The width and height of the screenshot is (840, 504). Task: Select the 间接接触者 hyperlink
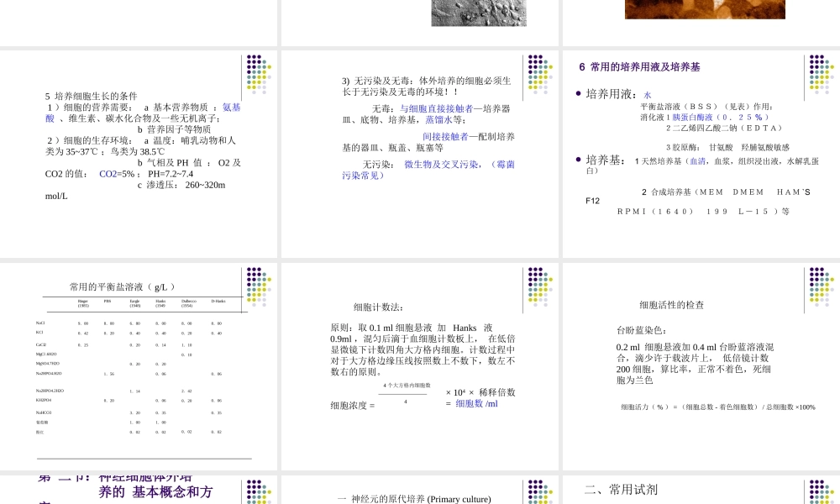pos(447,135)
